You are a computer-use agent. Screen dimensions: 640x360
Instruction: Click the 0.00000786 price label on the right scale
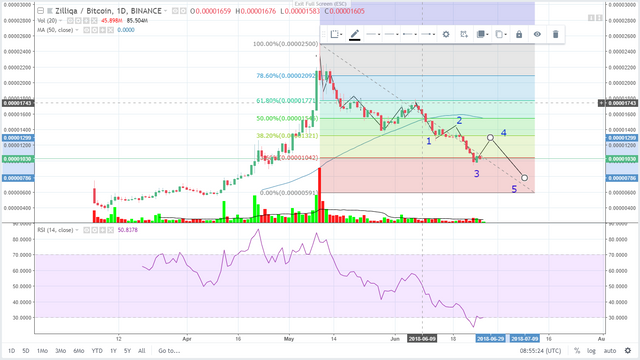[622, 178]
